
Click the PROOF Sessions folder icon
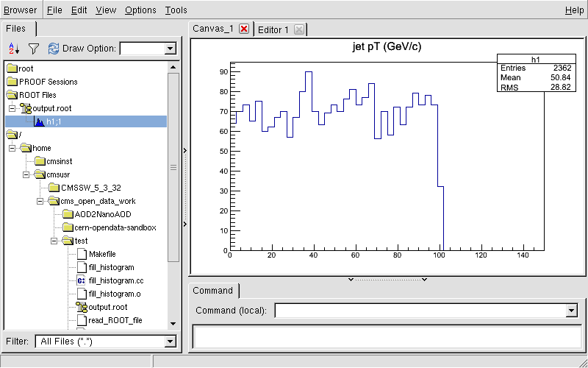coord(12,82)
